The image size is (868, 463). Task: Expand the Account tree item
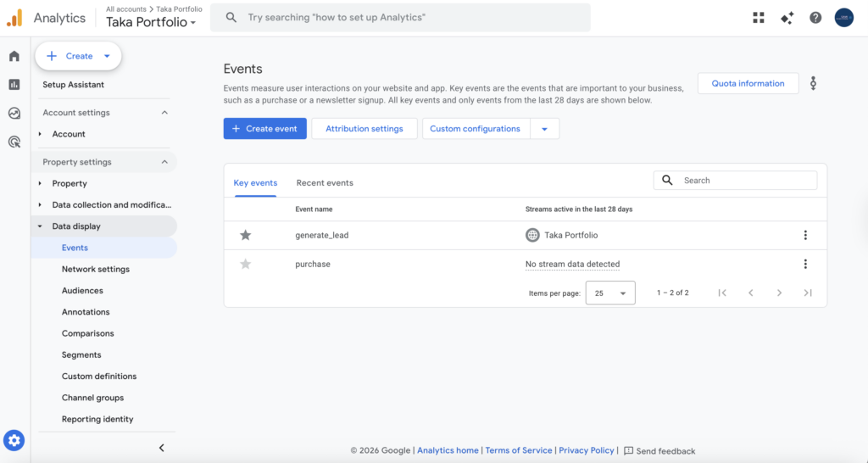click(x=40, y=134)
